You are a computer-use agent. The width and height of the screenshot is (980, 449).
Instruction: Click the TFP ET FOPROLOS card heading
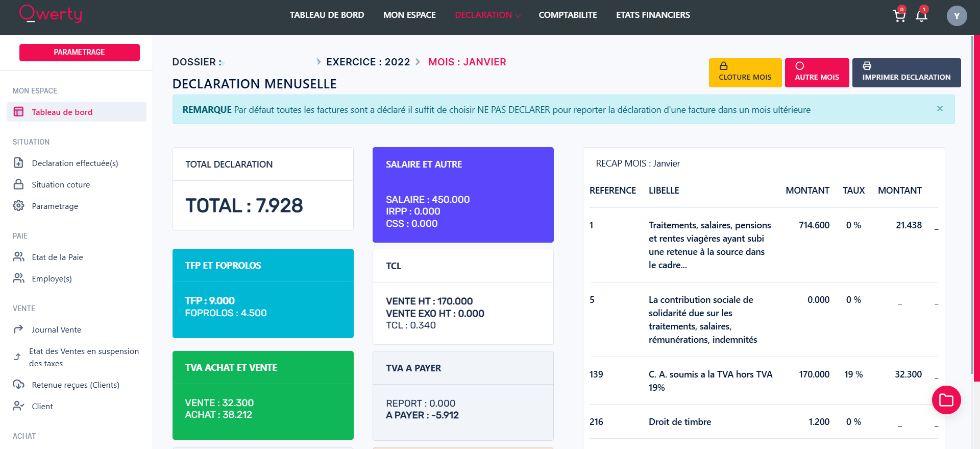coord(223,265)
